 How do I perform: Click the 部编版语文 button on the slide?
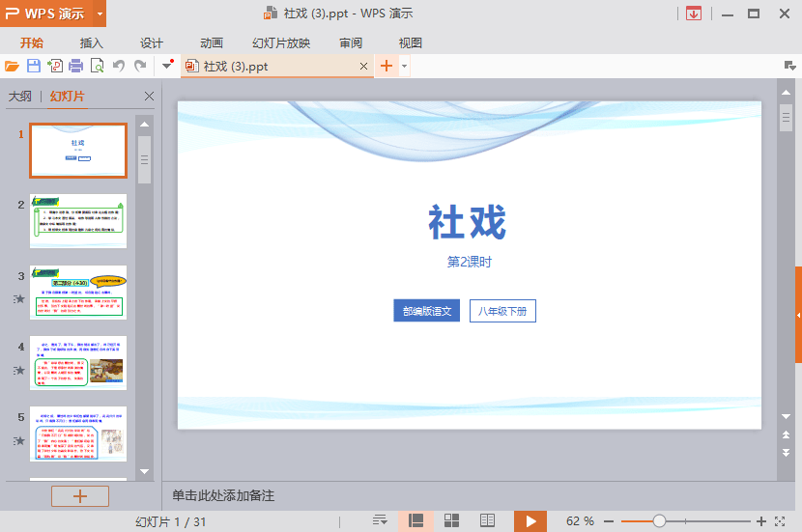click(426, 311)
